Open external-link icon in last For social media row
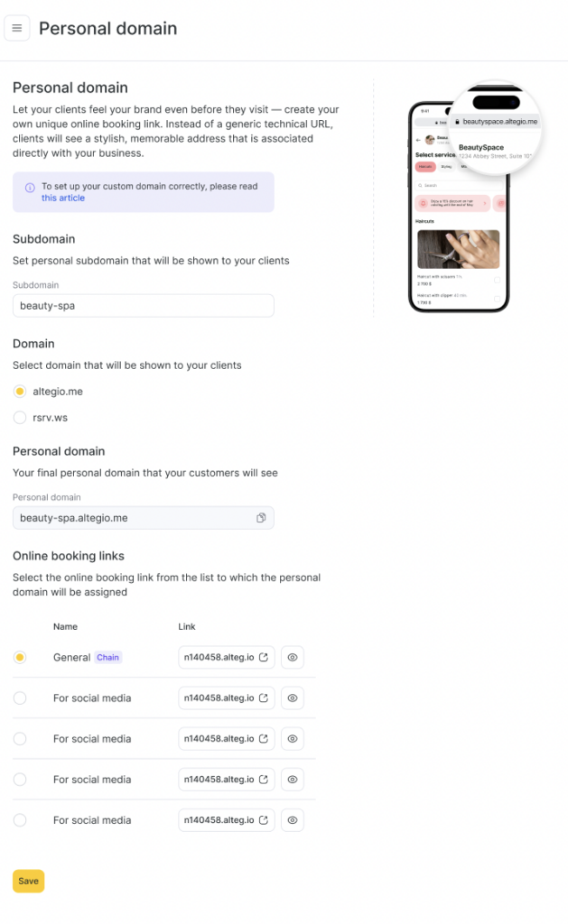 point(264,819)
